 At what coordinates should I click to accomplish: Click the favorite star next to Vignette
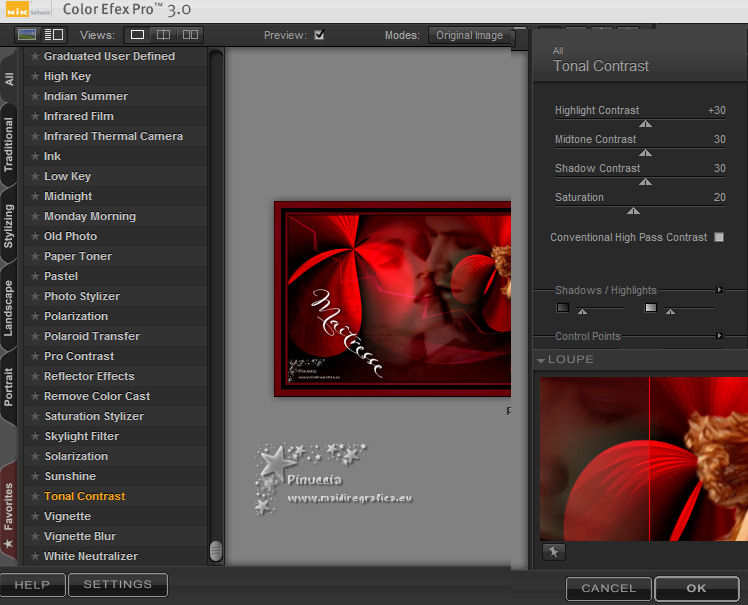35,516
